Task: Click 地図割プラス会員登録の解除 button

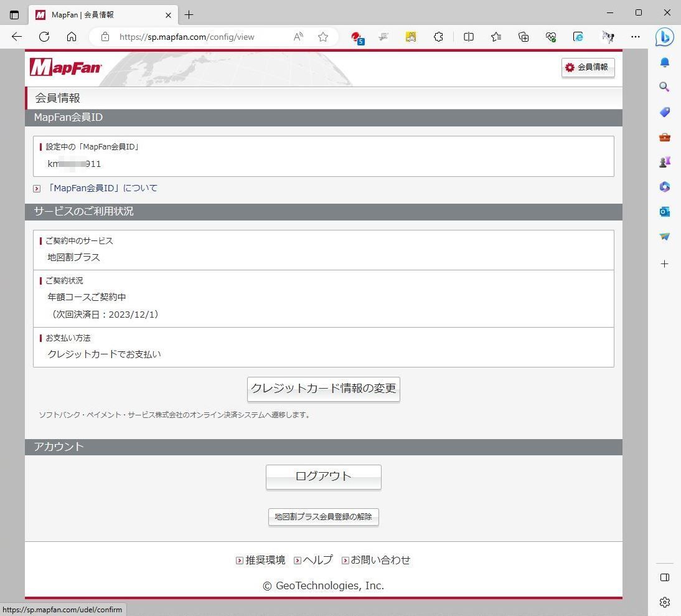Action: tap(324, 517)
